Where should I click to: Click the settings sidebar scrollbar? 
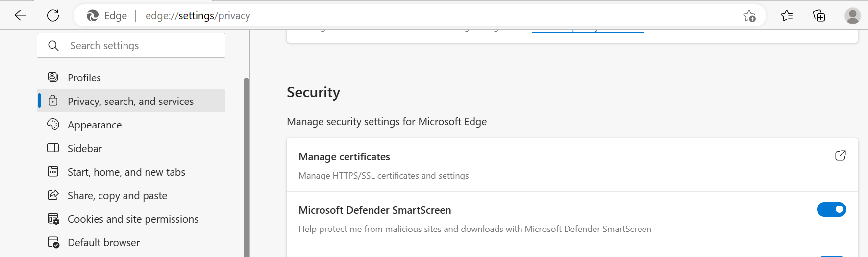click(x=247, y=167)
